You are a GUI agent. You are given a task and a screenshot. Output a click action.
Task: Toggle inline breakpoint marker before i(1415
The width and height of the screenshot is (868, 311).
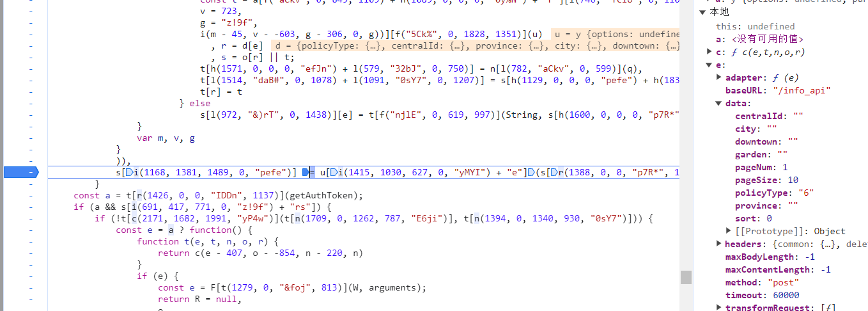[x=334, y=171]
